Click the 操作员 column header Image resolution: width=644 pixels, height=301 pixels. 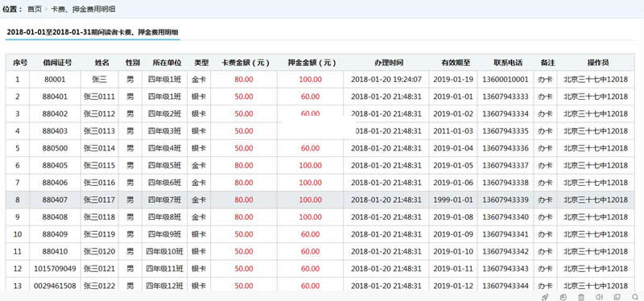[598, 63]
